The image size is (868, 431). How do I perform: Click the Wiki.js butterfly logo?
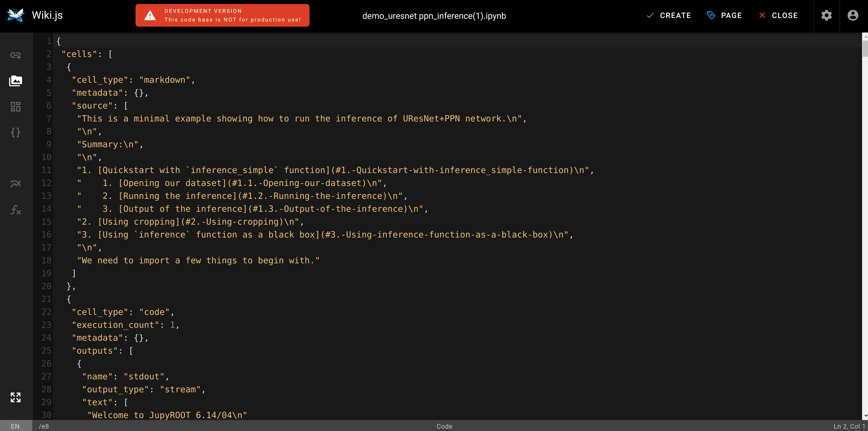point(16,16)
